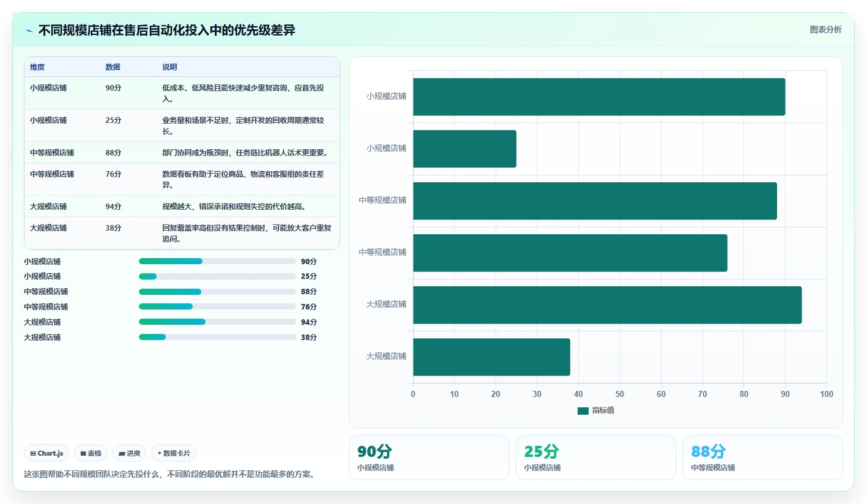Click the 进度 tag chip
The width and height of the screenshot is (867, 504).
pyautogui.click(x=129, y=453)
